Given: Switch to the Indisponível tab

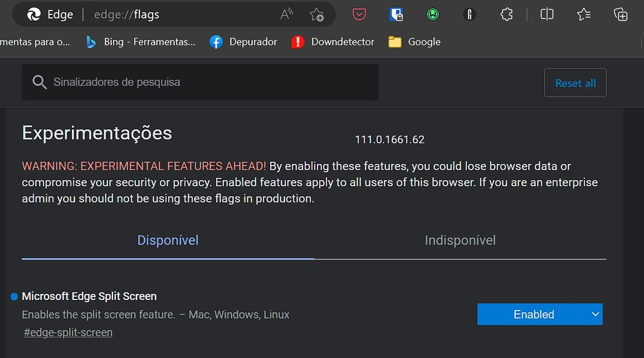Looking at the screenshot, I should [x=460, y=240].
